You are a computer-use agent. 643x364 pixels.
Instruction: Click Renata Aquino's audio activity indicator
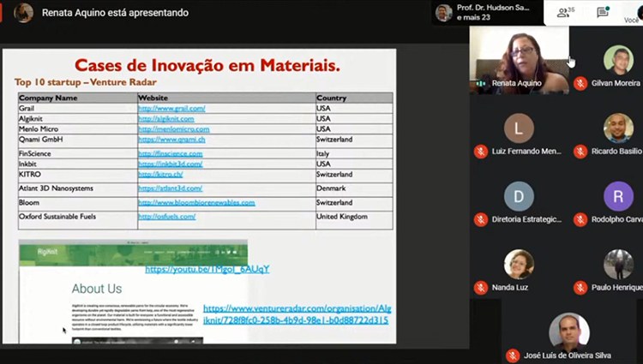[481, 84]
